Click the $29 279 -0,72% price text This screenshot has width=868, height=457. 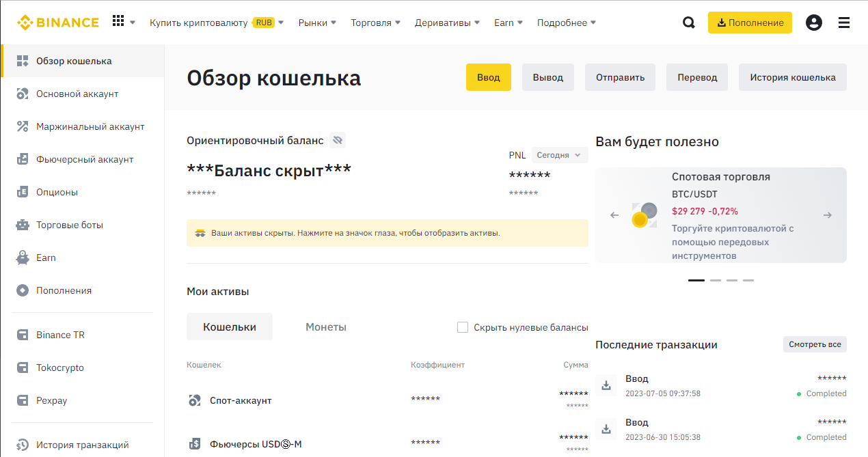click(x=705, y=211)
